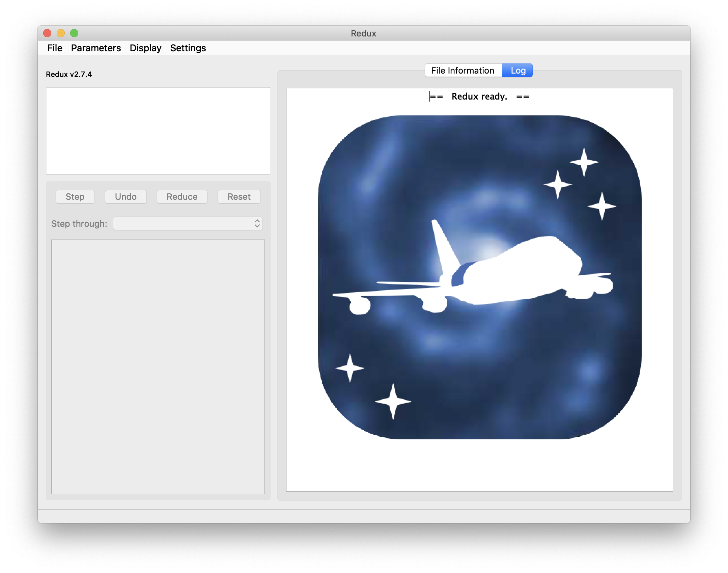Click the Step through combo box arrows
Screen dimensions: 728x573
[x=257, y=223]
